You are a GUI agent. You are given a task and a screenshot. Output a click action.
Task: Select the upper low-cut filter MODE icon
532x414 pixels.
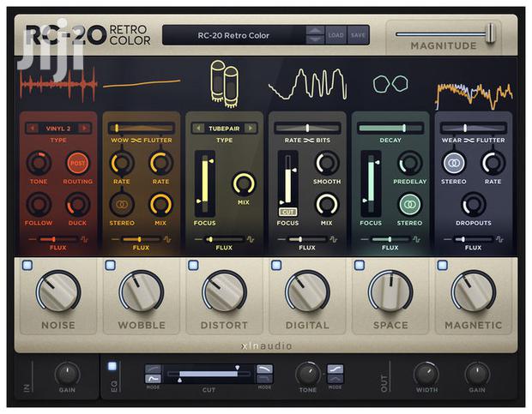click(x=153, y=369)
